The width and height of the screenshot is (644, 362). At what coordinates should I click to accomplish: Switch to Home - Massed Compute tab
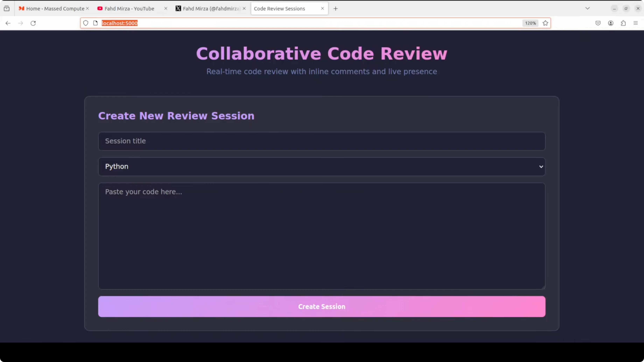[52, 9]
